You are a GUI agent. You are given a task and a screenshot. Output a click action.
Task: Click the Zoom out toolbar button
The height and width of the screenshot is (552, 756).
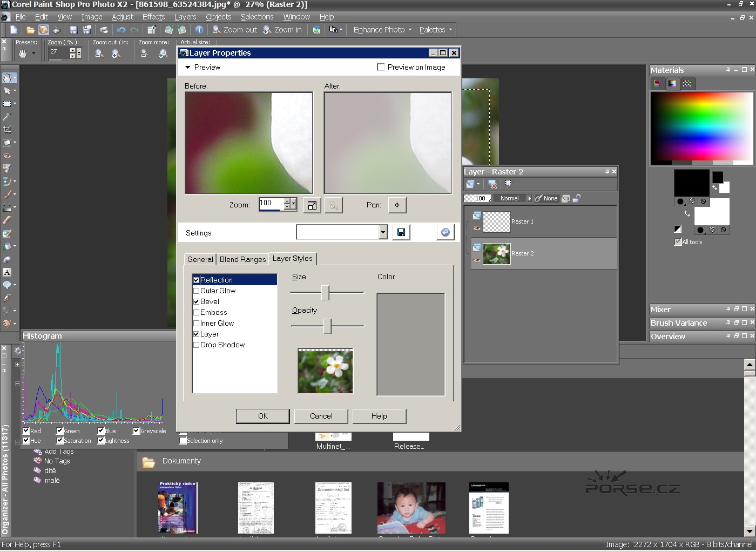(234, 30)
